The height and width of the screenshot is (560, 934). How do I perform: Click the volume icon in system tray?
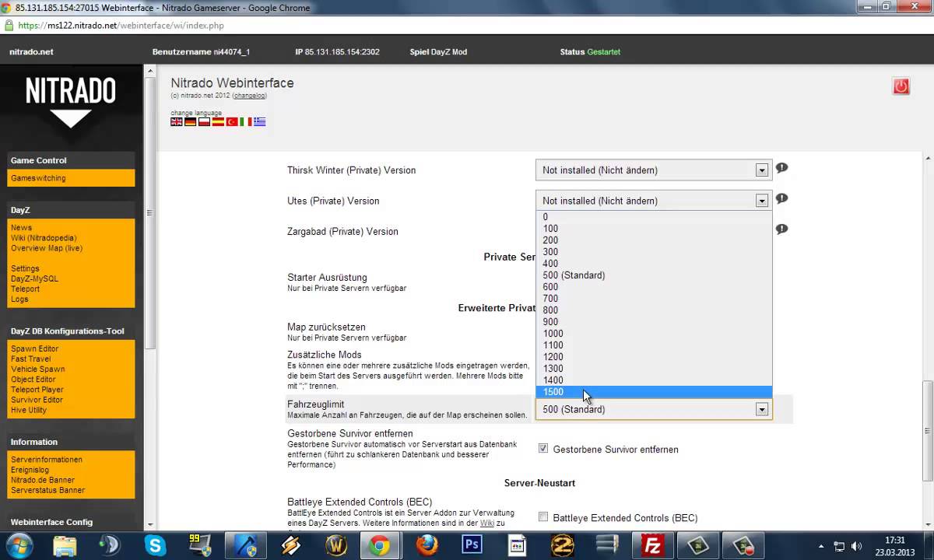click(x=857, y=546)
